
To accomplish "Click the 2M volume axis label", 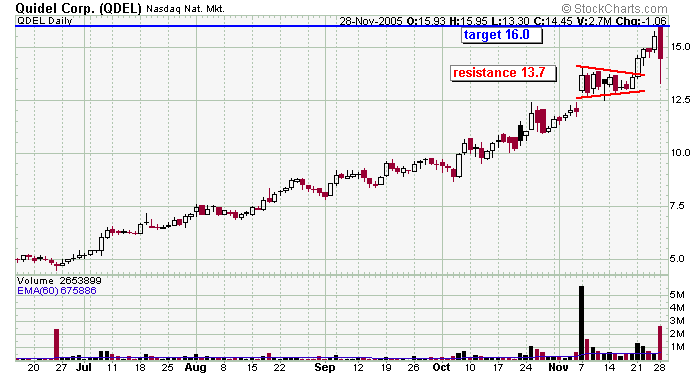I will pos(677,333).
